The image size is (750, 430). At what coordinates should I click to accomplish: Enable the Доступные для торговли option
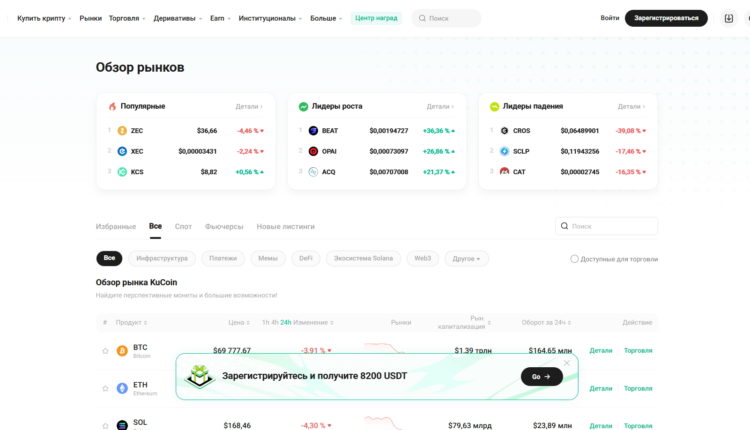[x=574, y=259]
